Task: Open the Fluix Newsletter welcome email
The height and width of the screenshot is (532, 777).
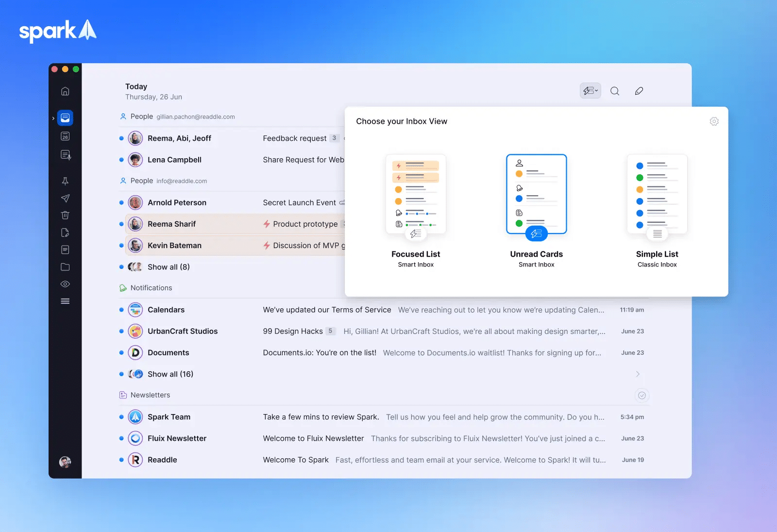Action: click(384, 438)
